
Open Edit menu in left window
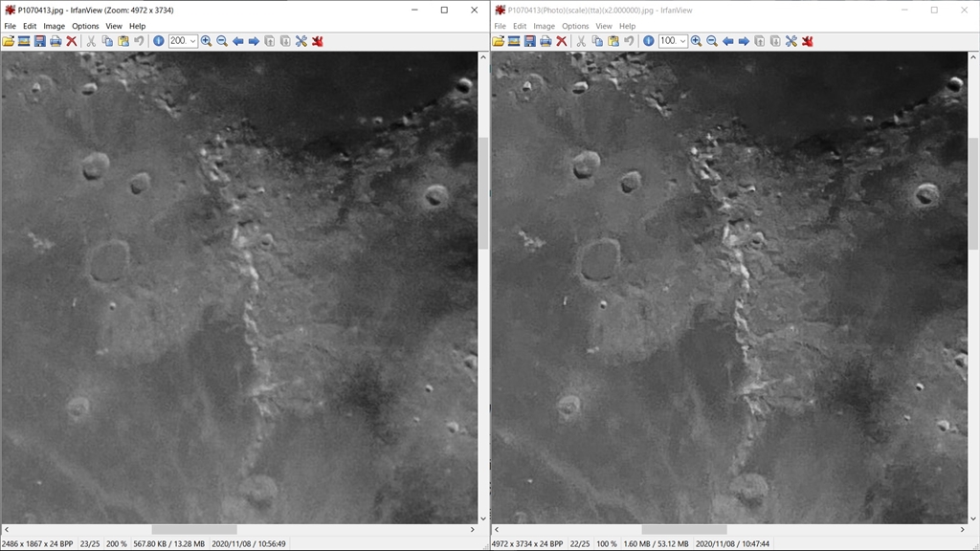tap(30, 26)
